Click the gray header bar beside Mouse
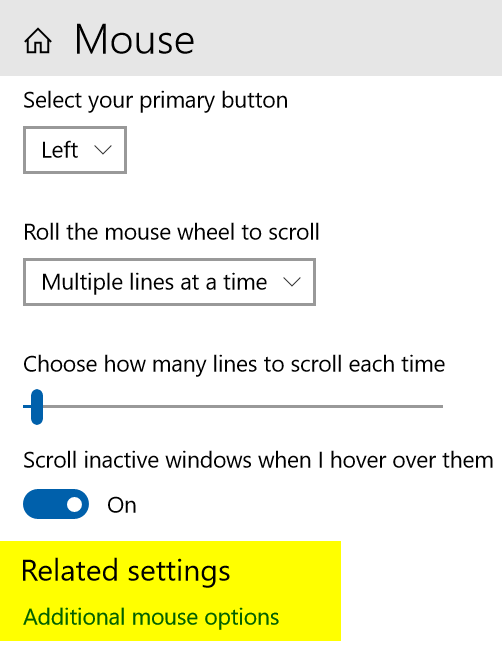 click(x=348, y=38)
